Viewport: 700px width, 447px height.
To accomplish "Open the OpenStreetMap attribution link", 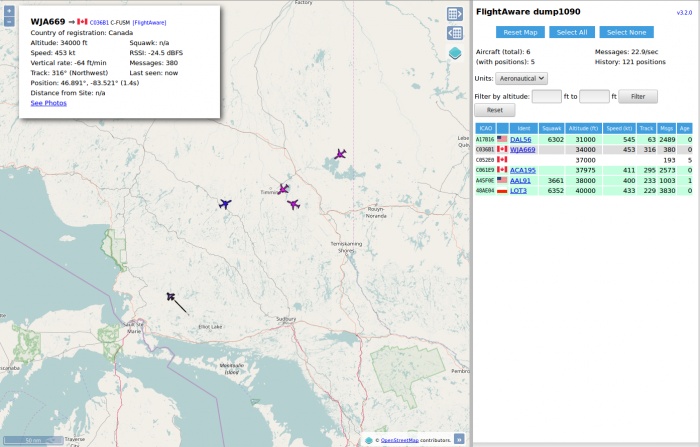I will pos(400,440).
